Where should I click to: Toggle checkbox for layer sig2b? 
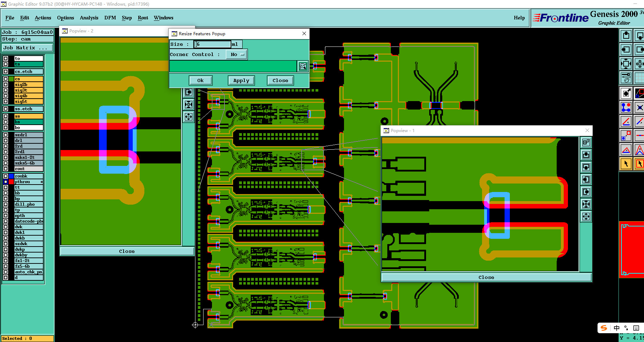6,85
